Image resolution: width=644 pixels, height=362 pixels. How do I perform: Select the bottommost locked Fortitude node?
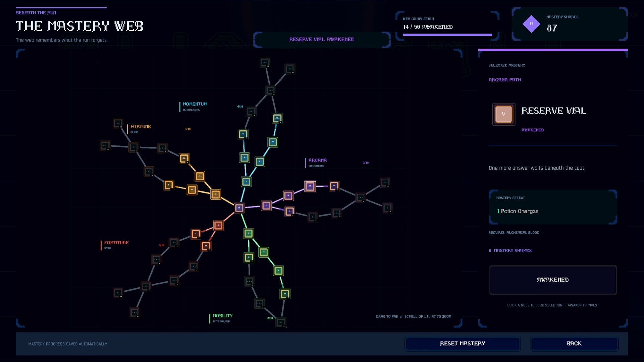click(135, 313)
